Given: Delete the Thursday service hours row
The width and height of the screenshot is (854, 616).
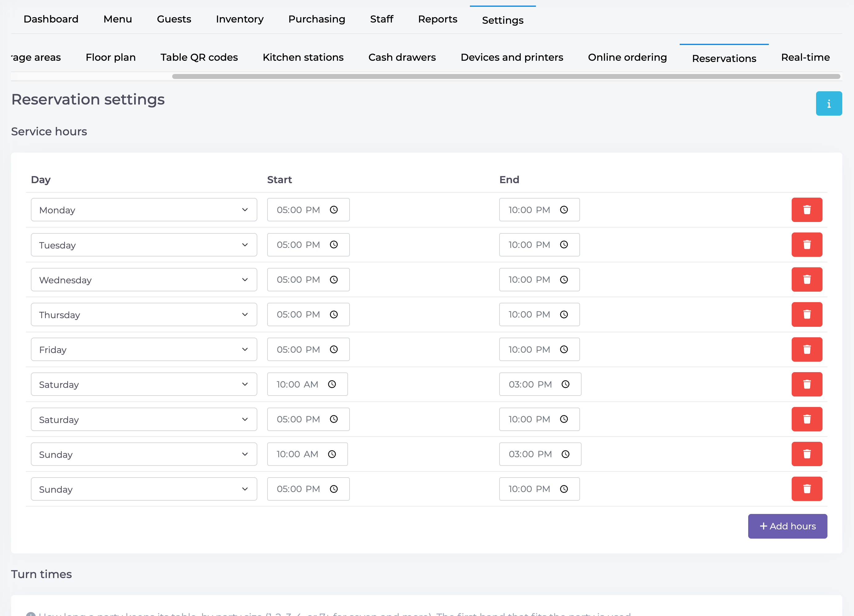Looking at the screenshot, I should (x=806, y=314).
